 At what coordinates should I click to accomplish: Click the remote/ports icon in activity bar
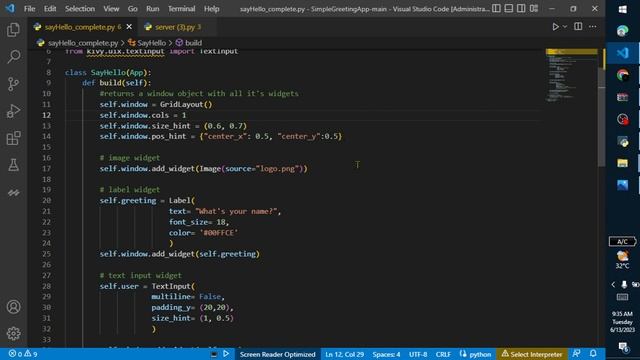coord(13,192)
